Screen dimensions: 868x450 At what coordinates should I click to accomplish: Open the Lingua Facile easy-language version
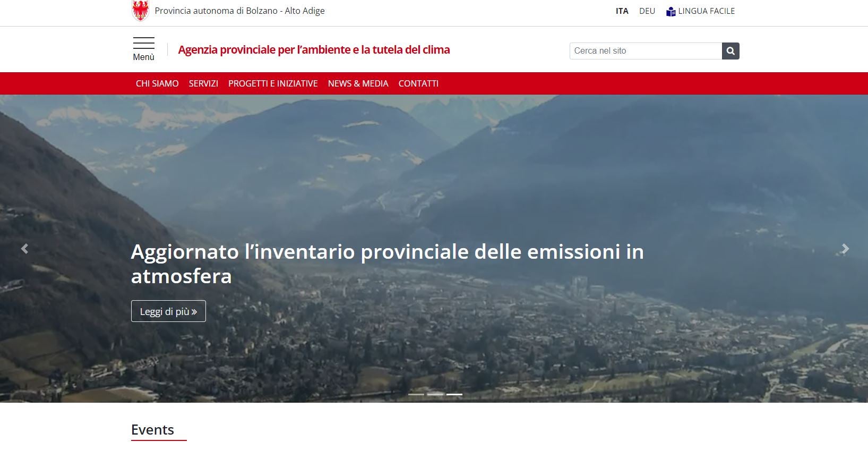point(700,11)
